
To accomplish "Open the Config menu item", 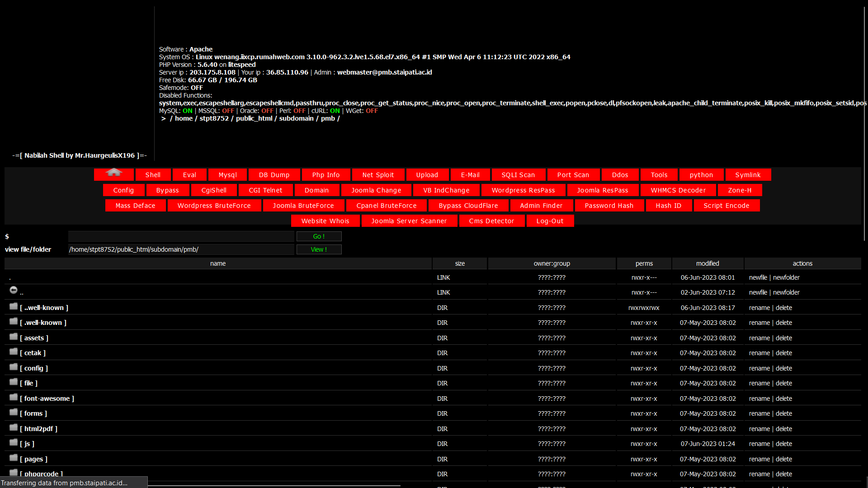I will pyautogui.click(x=123, y=190).
